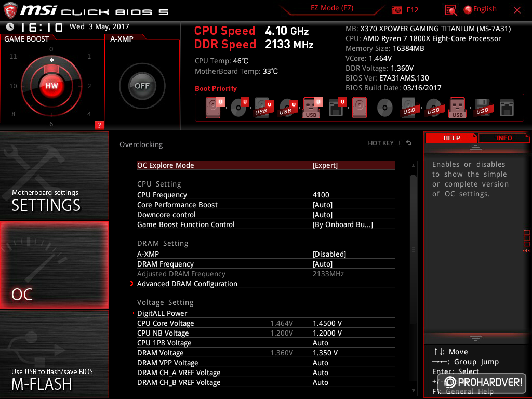Click the screenshot camera icon (F12)
The image size is (532, 399).
point(396,10)
